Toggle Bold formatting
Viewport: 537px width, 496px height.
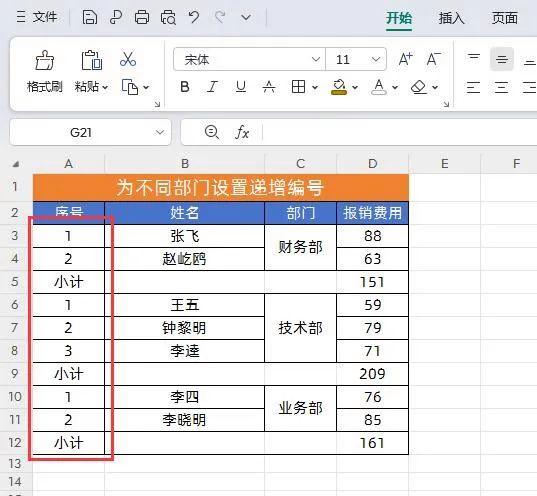pos(185,87)
